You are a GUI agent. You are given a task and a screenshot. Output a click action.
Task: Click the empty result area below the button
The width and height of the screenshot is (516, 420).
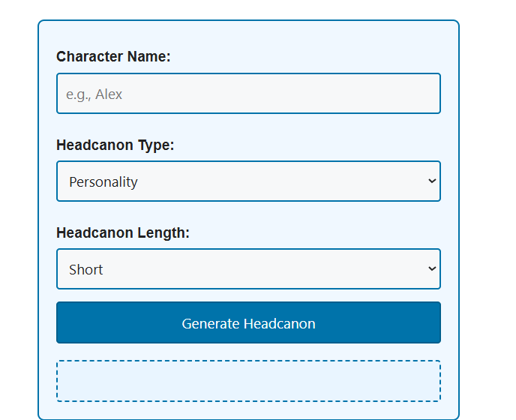click(248, 381)
